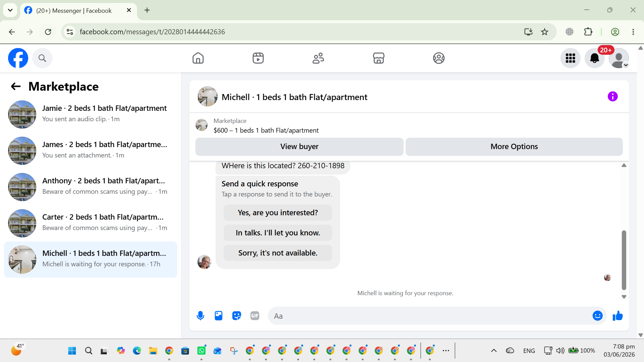Open the Facebook menu grid icon
The height and width of the screenshot is (362, 644).
pos(570,58)
